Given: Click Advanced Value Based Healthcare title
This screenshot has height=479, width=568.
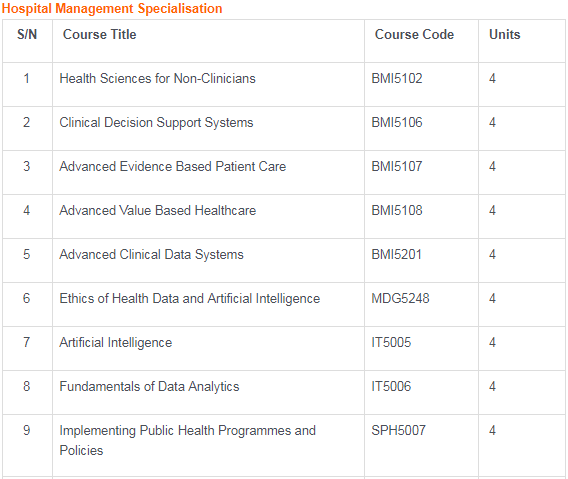Looking at the screenshot, I should click(x=158, y=211).
